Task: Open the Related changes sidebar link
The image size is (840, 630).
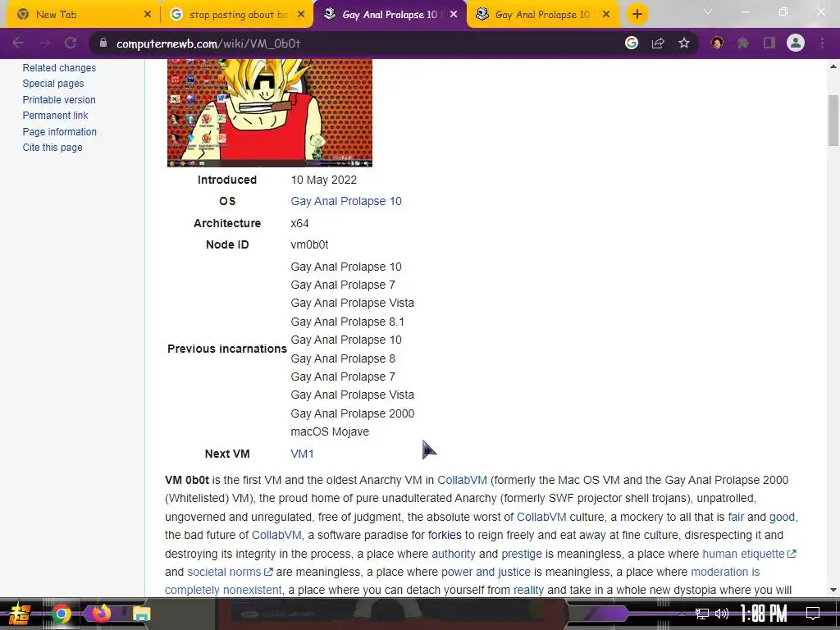Action: click(x=59, y=68)
